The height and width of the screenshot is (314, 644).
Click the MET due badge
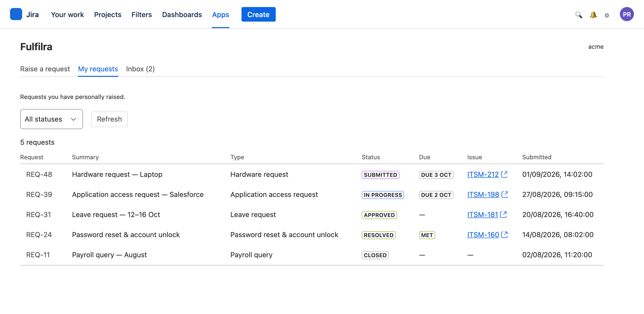pos(427,235)
